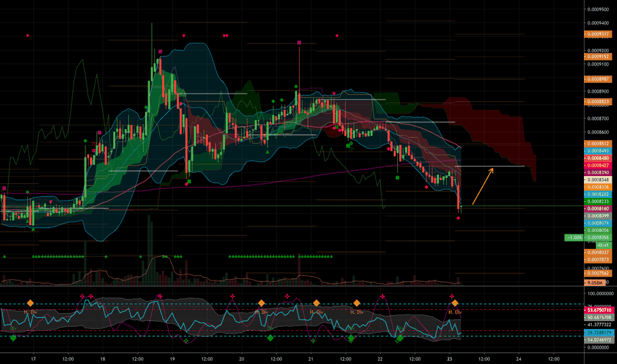Click the 0.0000000 oscillator scale value

599,347
